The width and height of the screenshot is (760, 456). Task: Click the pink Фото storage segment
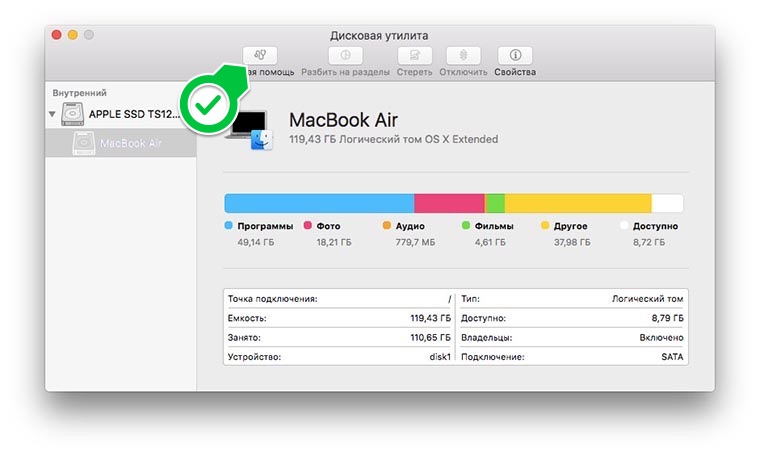pyautogui.click(x=449, y=203)
